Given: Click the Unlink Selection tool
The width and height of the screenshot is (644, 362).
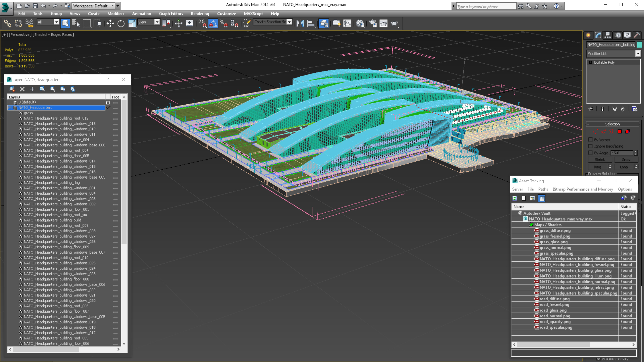Looking at the screenshot, I should click(18, 23).
